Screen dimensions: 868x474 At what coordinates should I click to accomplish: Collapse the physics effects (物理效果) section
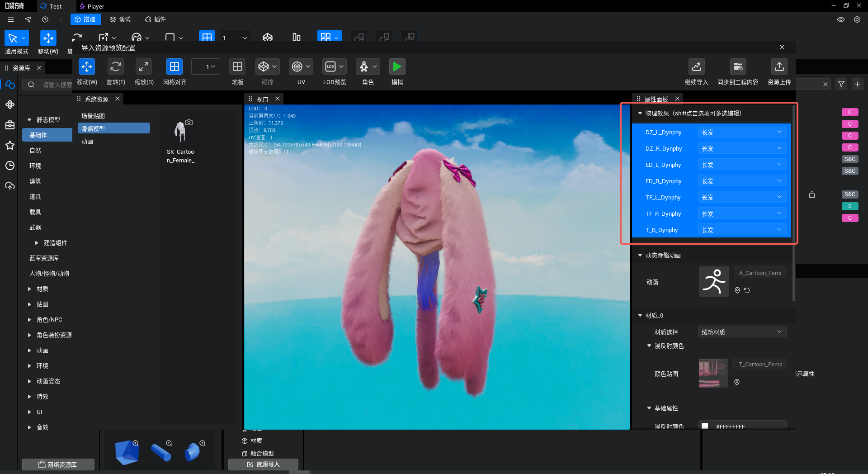640,113
